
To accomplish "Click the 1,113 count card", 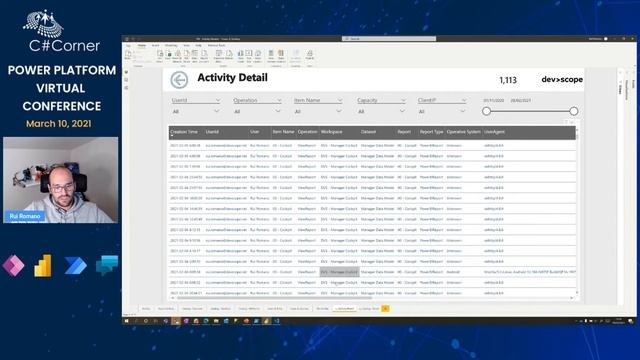I will pyautogui.click(x=508, y=80).
